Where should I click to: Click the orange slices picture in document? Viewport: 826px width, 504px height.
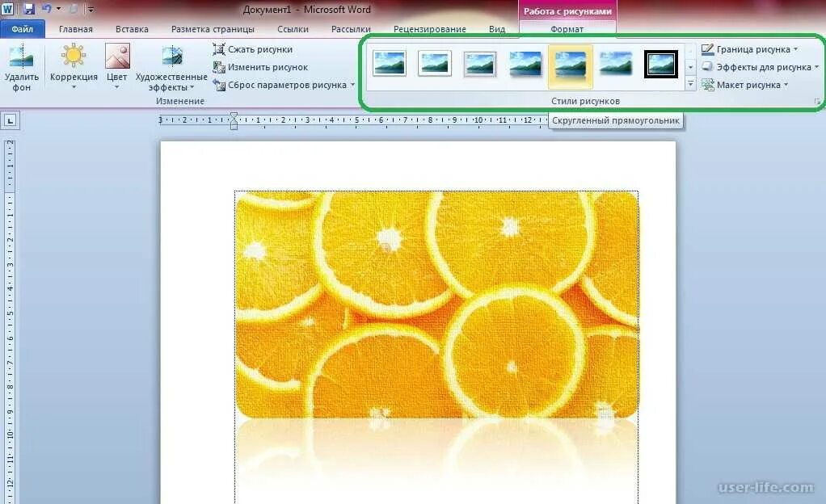[437, 304]
